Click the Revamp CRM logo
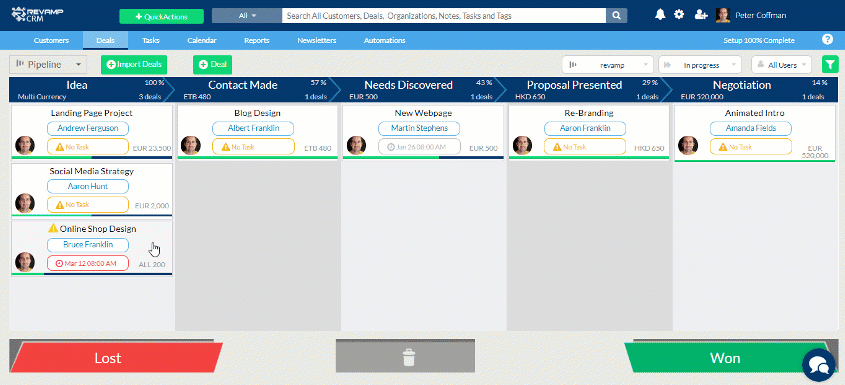The width and height of the screenshot is (845, 385). pos(38,15)
